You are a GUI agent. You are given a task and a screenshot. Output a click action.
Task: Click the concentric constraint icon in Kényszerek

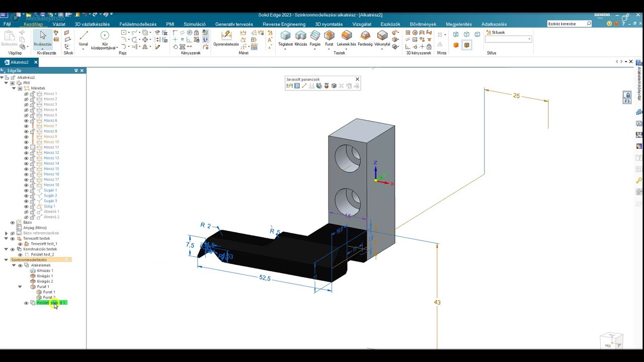(x=190, y=33)
